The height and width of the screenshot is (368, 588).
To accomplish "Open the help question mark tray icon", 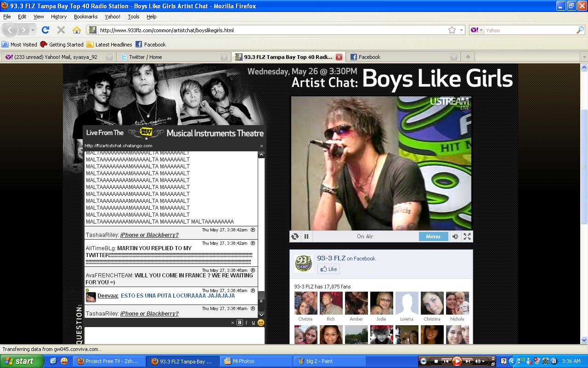I will click(x=504, y=361).
